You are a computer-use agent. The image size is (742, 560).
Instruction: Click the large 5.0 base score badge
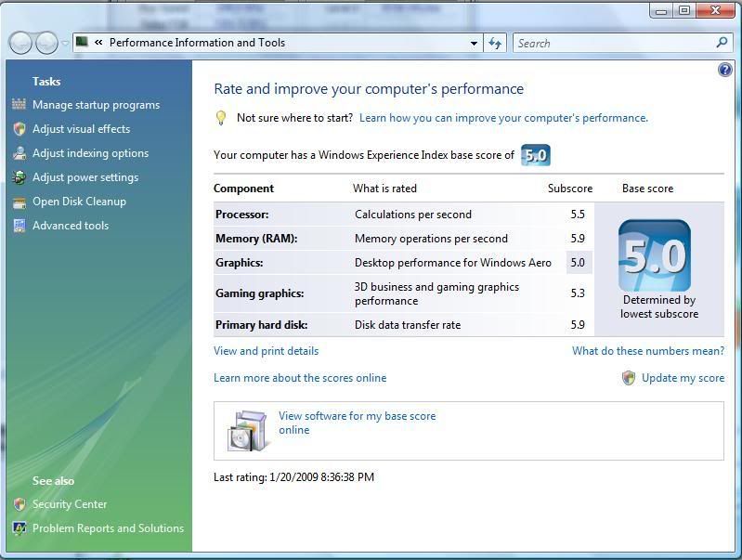(x=655, y=255)
